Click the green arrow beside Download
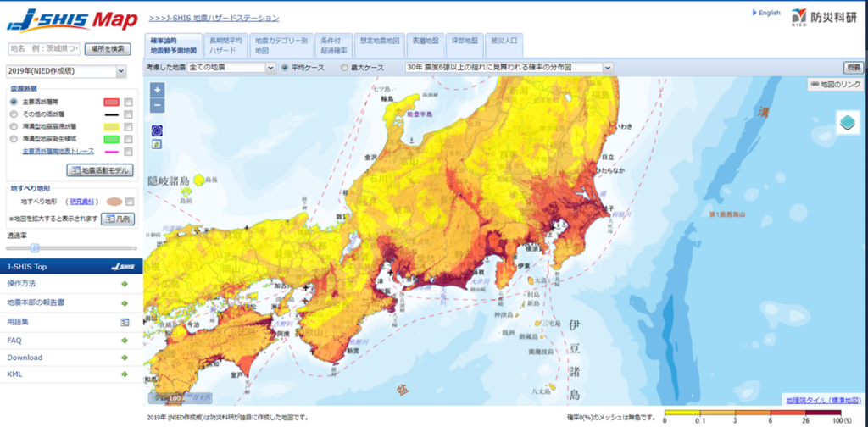The width and height of the screenshot is (868, 427). pyautogui.click(x=125, y=358)
